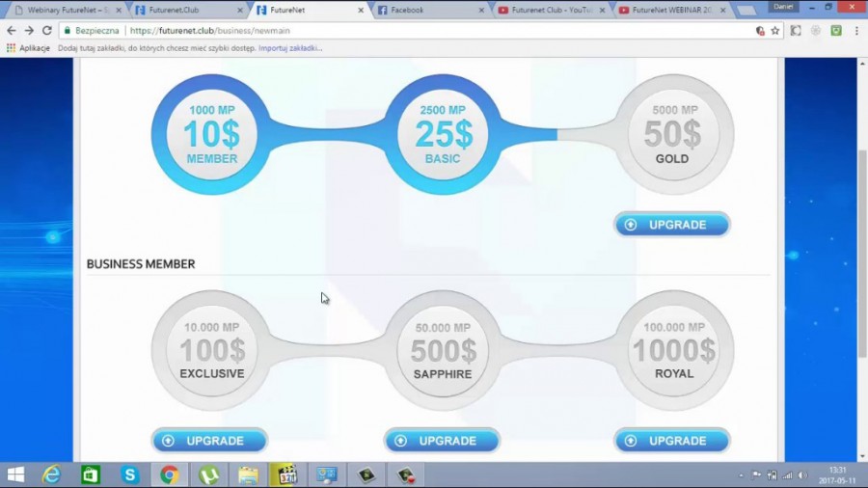Show hidden system tray icons
Image resolution: width=868 pixels, height=488 pixels.
(x=741, y=475)
